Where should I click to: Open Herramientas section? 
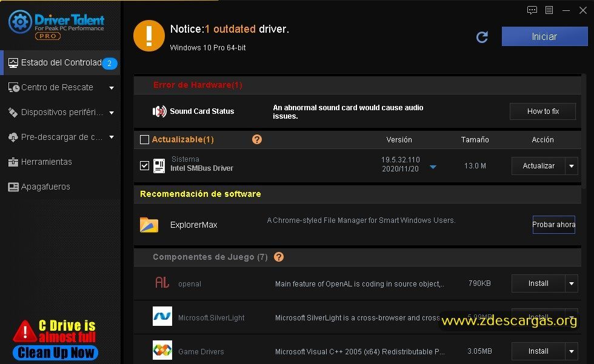(60, 162)
